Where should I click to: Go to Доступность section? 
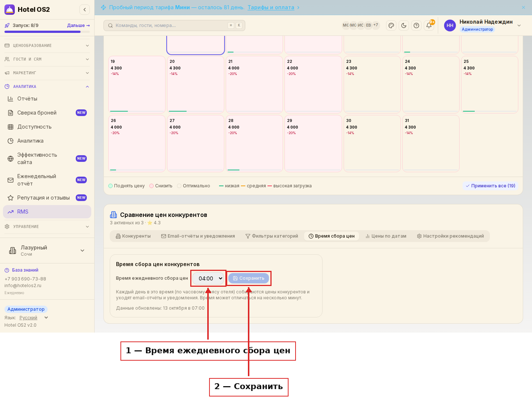[47, 127]
